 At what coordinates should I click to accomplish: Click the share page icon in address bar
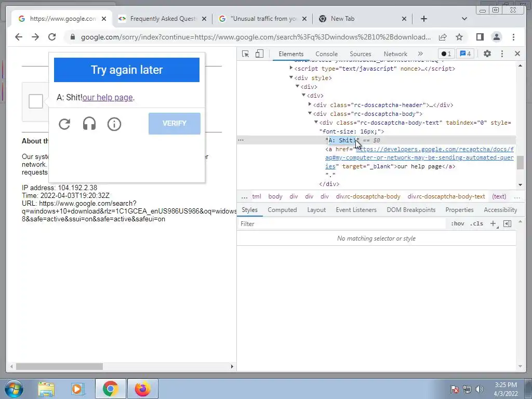pos(443,37)
